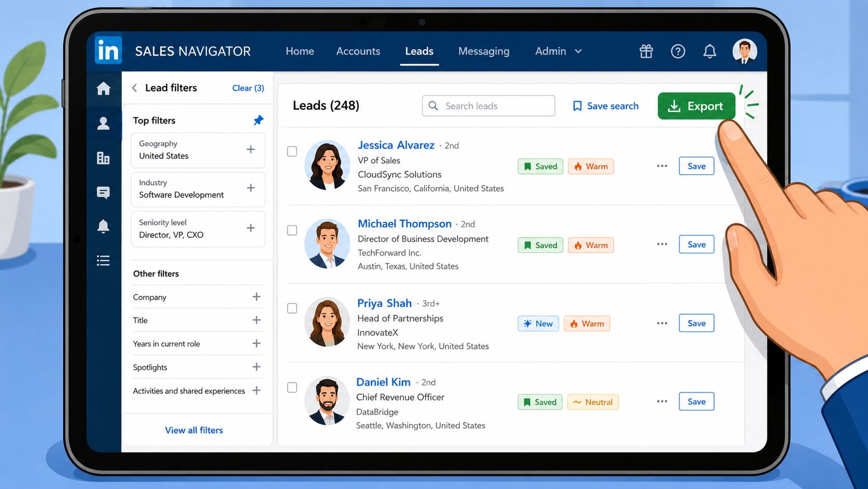Open sidebar building accounts icon
This screenshot has width=868, height=489.
click(x=103, y=157)
